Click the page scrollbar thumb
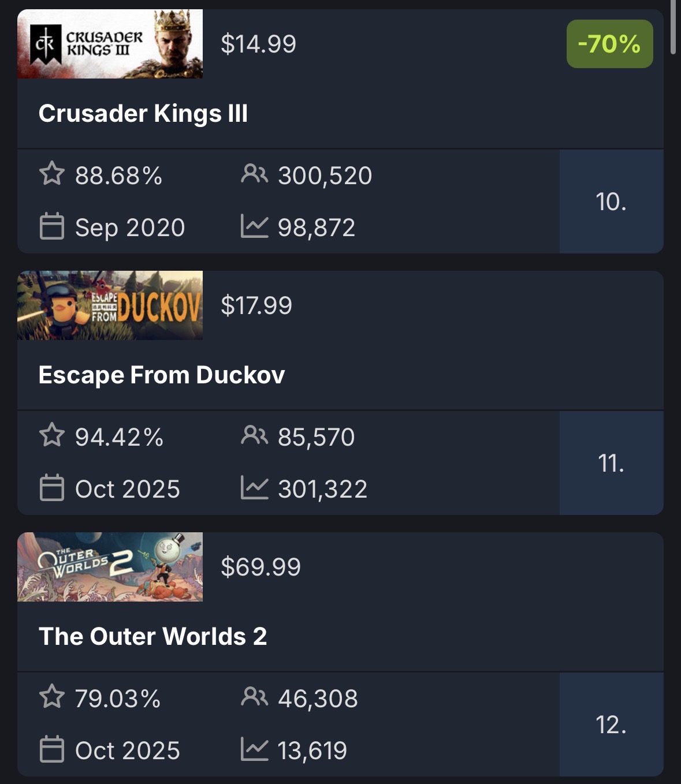681x784 pixels. [673, 26]
